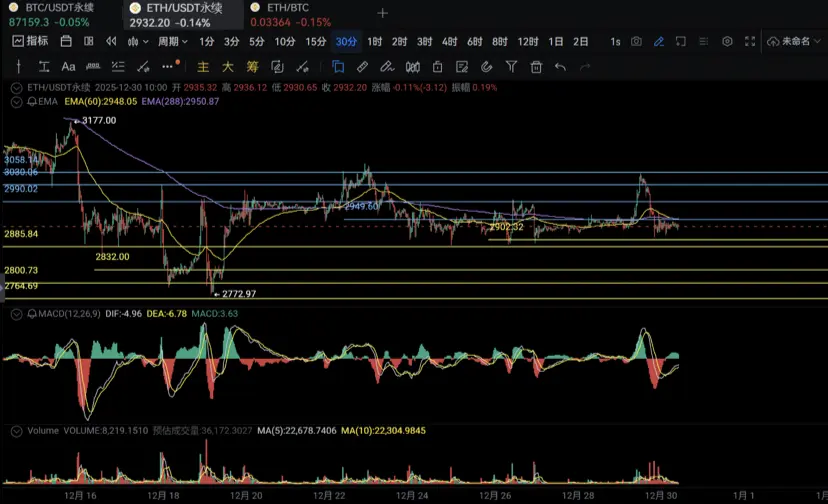Viewport: 828px width, 504px height.
Task: Toggle the blue layered-squares icon
Action: pos(337,67)
